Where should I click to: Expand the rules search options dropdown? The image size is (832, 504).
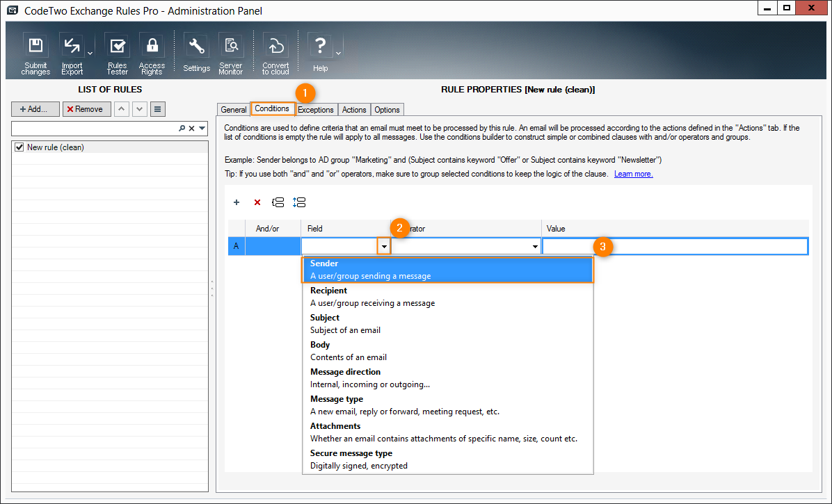point(202,128)
